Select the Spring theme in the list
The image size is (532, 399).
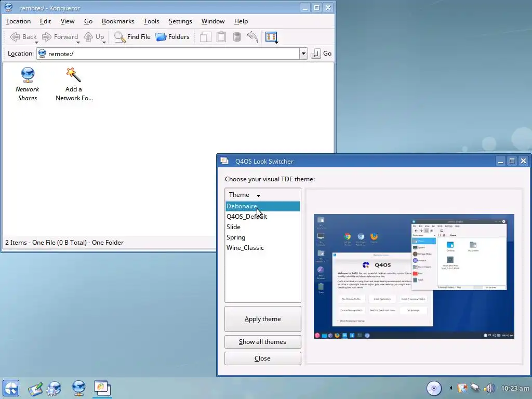262,237
